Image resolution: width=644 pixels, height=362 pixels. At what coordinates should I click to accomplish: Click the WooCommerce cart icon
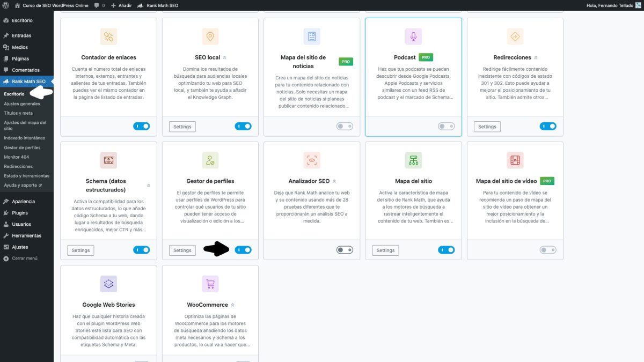point(210,284)
